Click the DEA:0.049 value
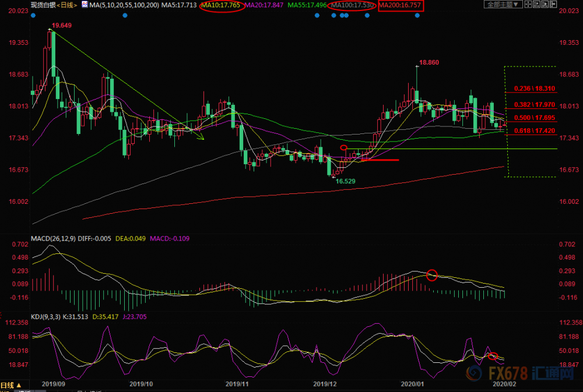Viewport: 583px width, 392px height. (131, 239)
